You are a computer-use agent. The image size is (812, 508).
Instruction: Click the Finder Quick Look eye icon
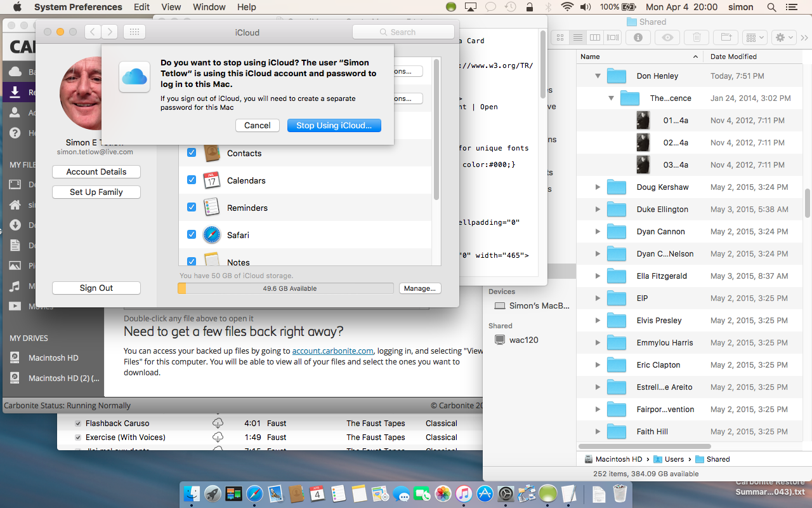pyautogui.click(x=667, y=37)
